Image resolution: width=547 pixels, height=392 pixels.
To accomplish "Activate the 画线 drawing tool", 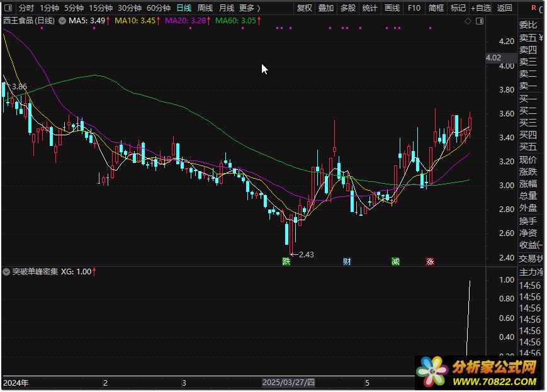I will pyautogui.click(x=392, y=8).
